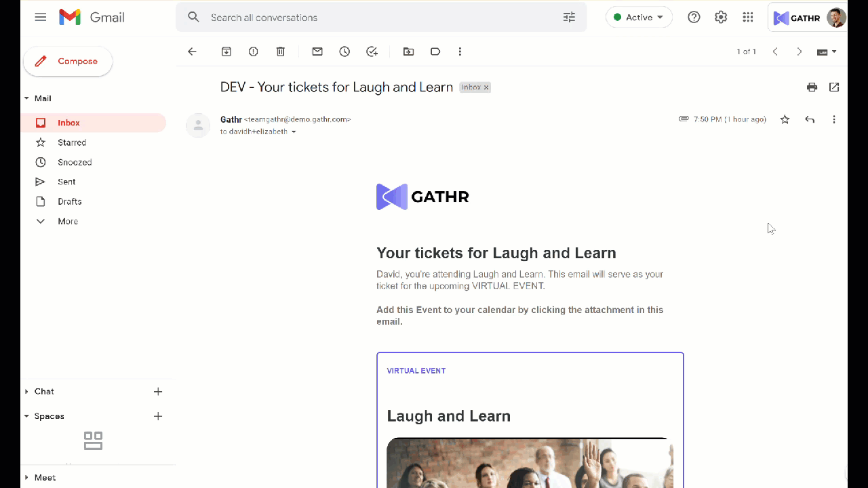Expand recipient details arrow
This screenshot has width=868, height=488.
click(x=294, y=132)
